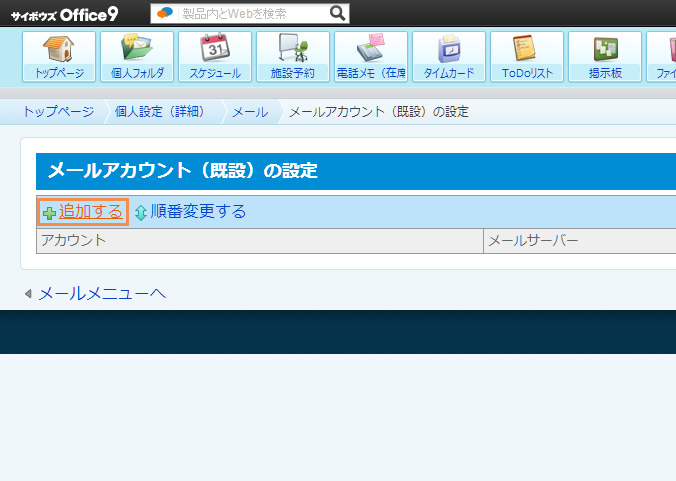The height and width of the screenshot is (481, 676).
Task: Click the 追加する link
Action: point(91,212)
